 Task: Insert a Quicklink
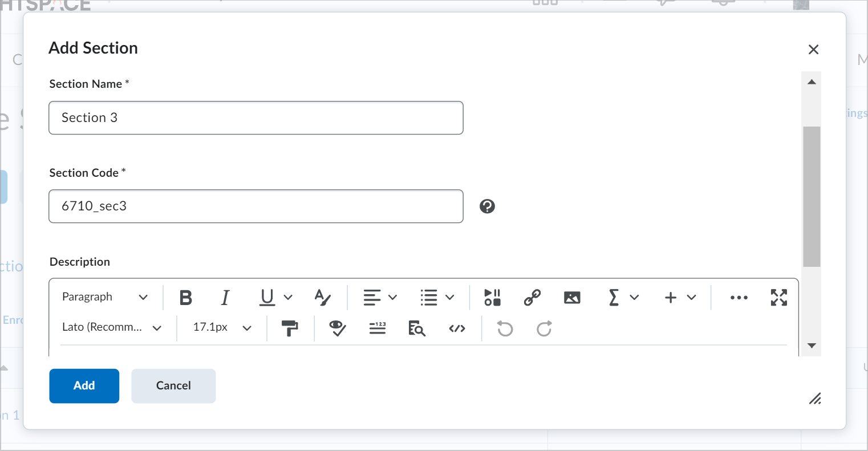tap(532, 297)
